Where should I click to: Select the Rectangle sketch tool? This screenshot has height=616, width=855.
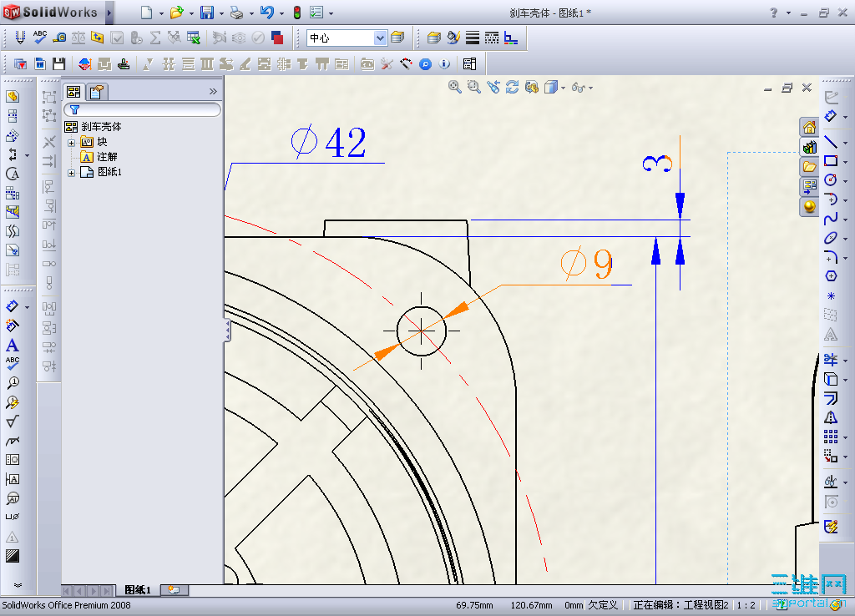click(x=830, y=160)
